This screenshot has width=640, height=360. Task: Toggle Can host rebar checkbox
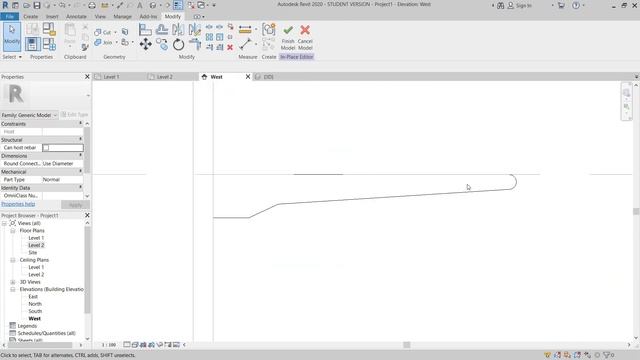(46, 148)
